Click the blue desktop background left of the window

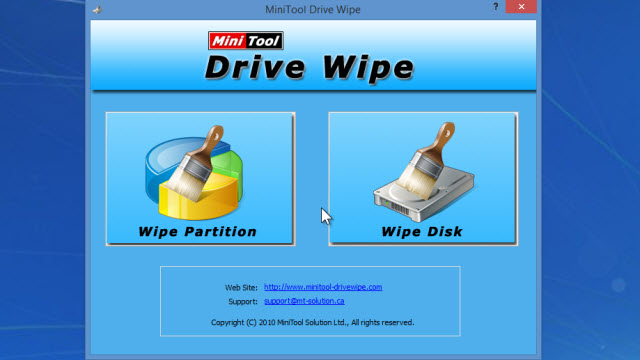tap(42, 180)
